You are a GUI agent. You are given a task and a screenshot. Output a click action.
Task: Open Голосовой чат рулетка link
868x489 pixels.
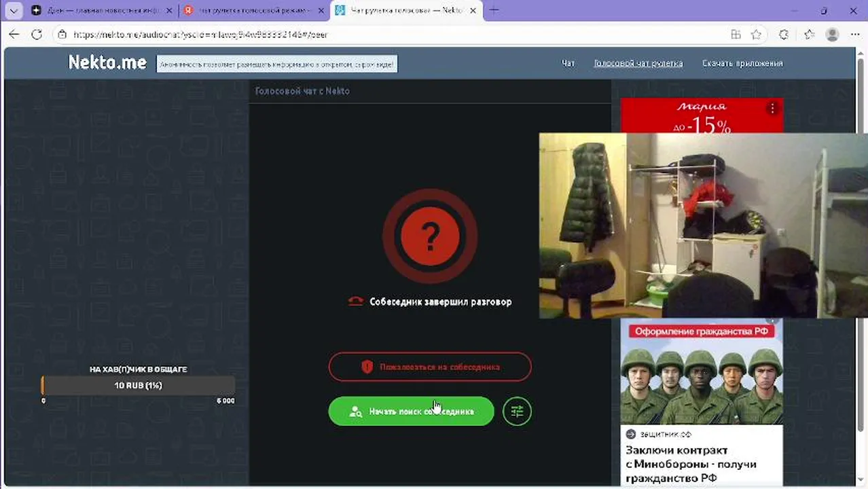638,63
